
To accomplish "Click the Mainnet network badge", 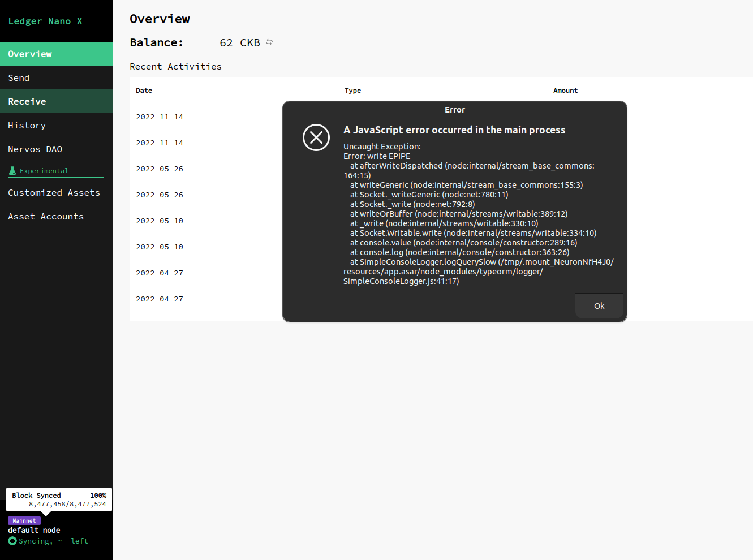I will [x=24, y=520].
